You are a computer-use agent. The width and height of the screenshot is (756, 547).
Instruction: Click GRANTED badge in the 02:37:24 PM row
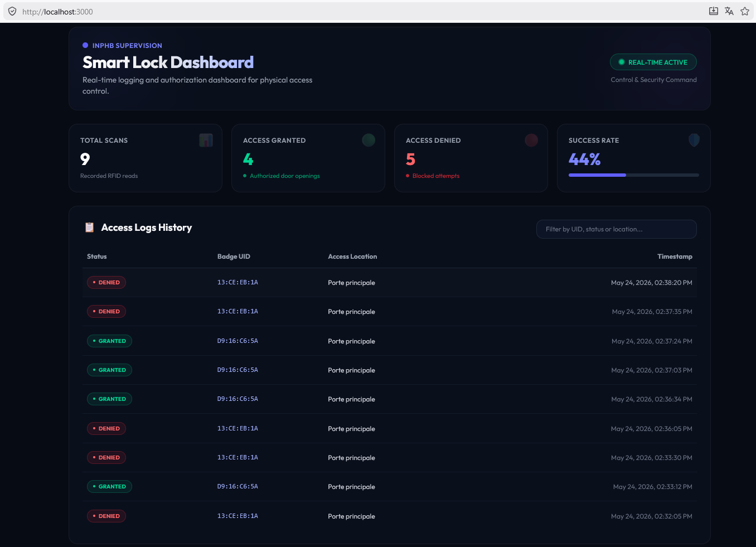click(109, 341)
